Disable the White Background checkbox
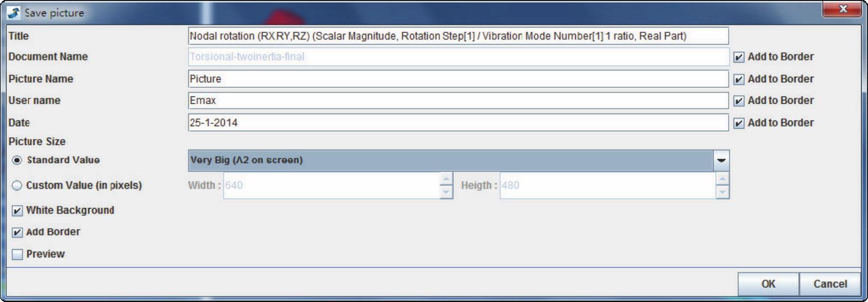868x302 pixels. pos(17,211)
